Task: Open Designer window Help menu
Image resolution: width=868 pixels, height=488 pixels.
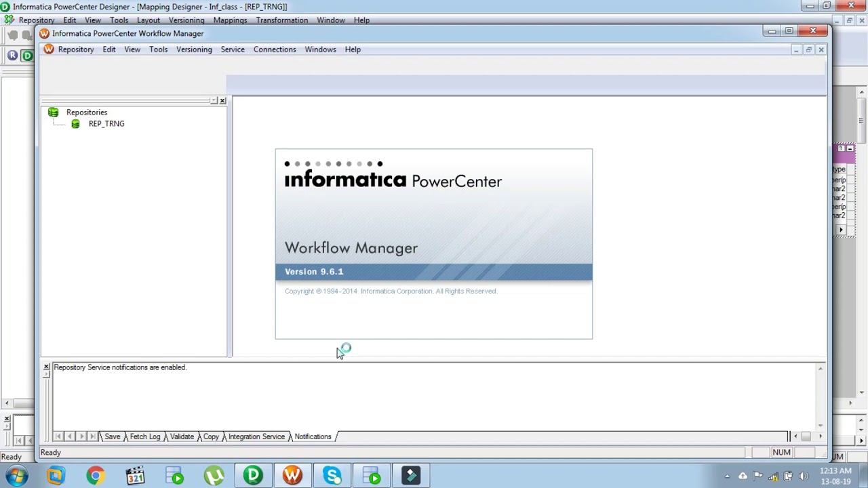Action: click(361, 20)
